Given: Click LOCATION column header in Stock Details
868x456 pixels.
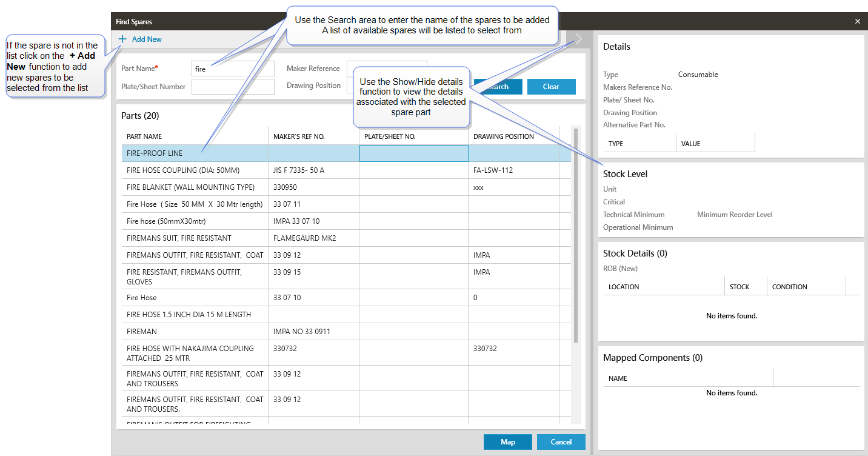Looking at the screenshot, I should (624, 287).
